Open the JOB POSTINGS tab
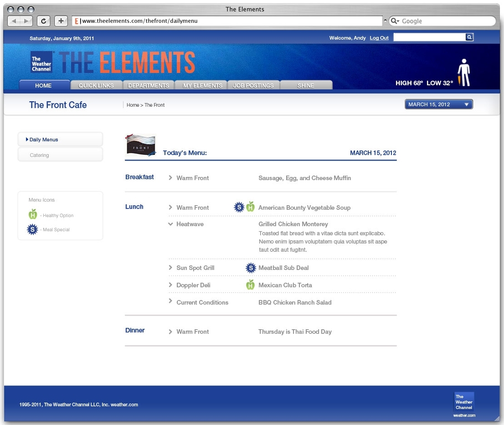504x425 pixels. pyautogui.click(x=254, y=85)
